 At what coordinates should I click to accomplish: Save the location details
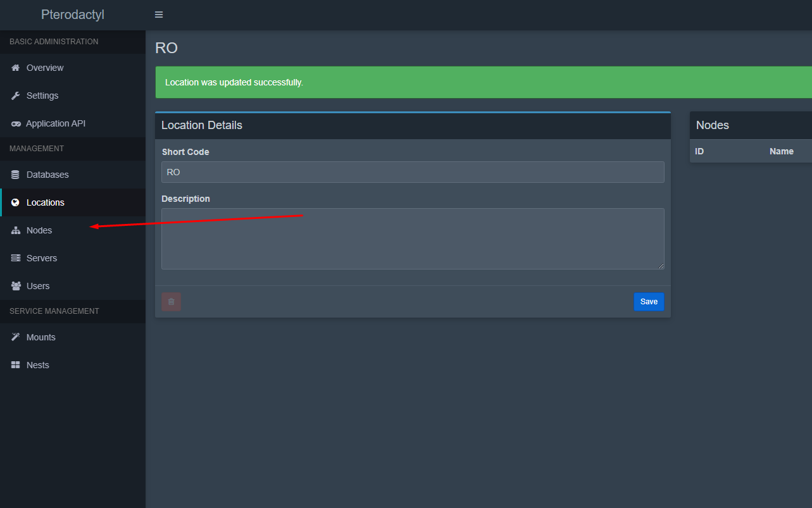click(649, 302)
